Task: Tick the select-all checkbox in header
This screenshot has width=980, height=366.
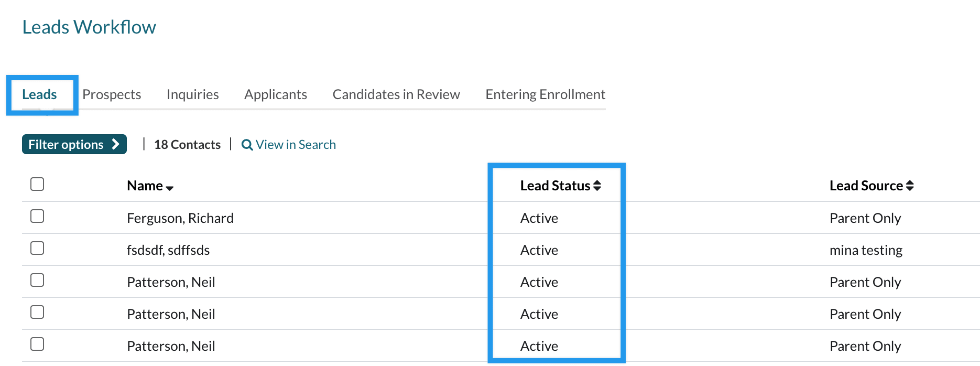Action: [x=37, y=184]
